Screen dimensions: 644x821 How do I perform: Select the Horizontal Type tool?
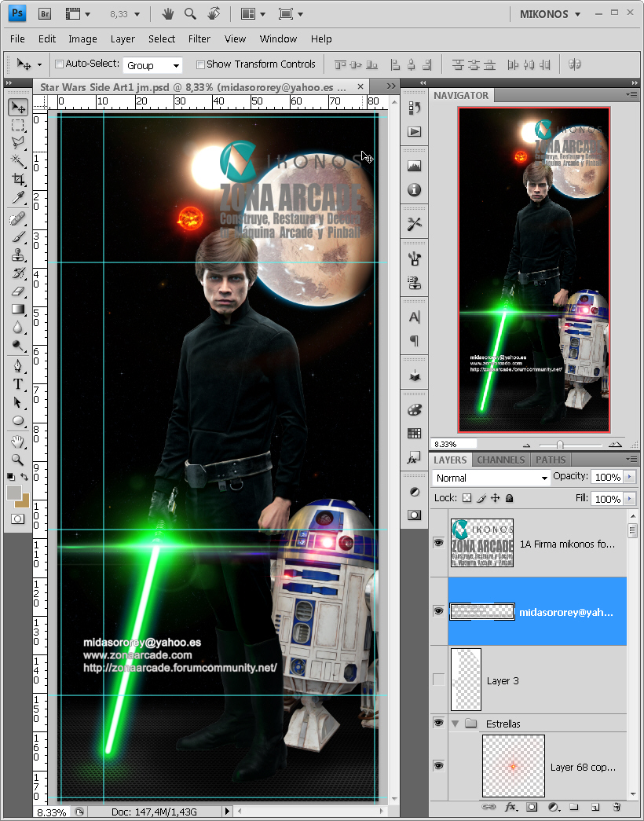(x=18, y=384)
